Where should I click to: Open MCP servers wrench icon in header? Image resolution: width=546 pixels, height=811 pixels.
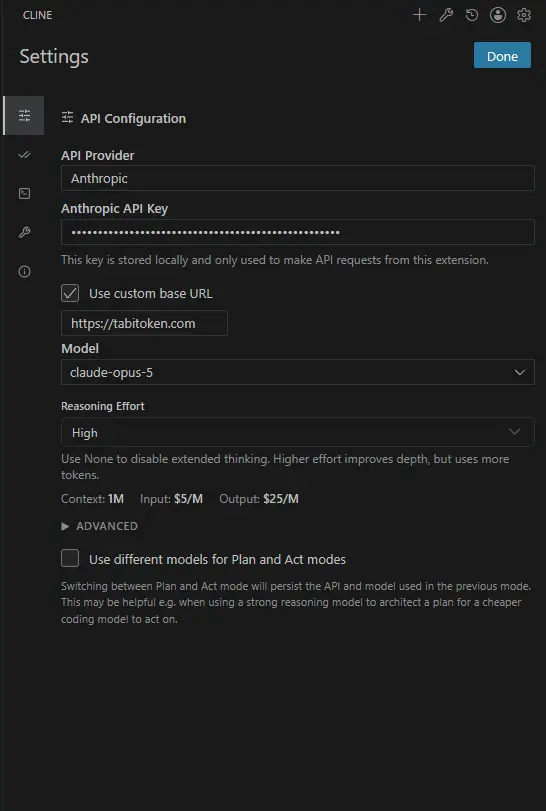(446, 15)
